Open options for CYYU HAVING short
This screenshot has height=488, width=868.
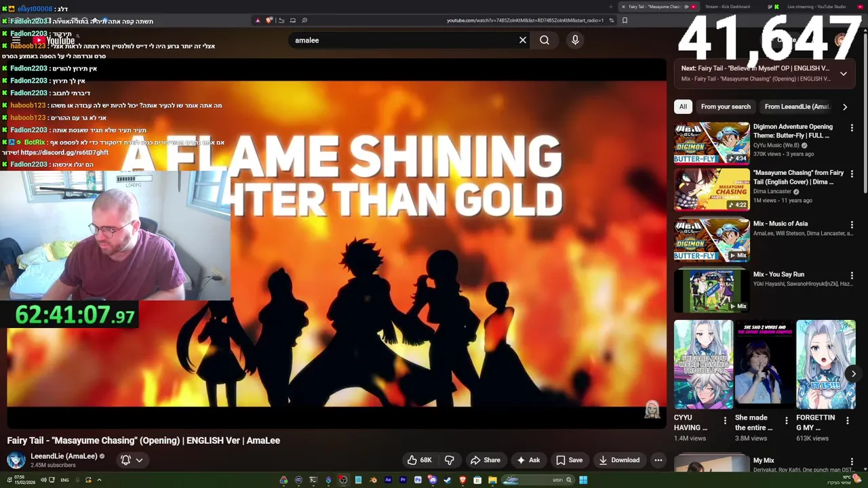(x=725, y=421)
